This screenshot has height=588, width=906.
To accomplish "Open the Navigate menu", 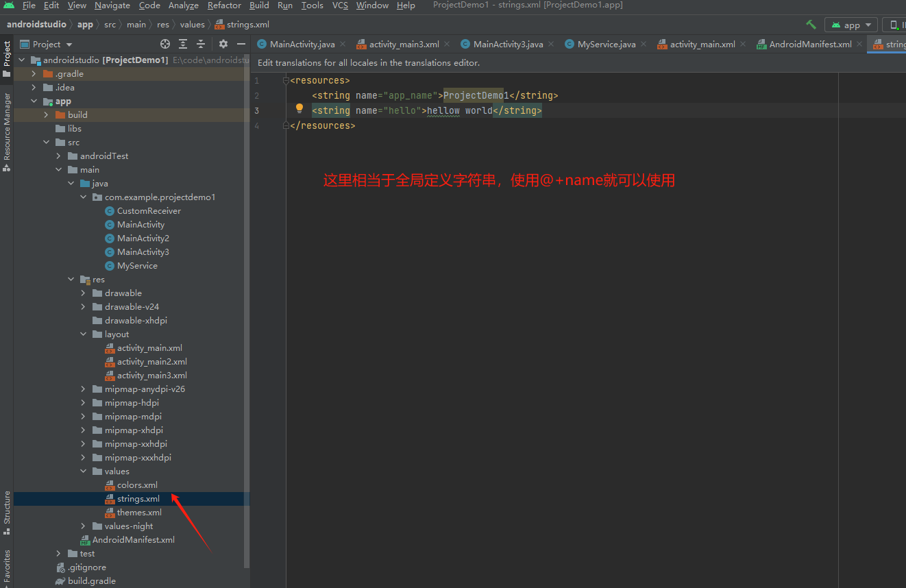I will point(112,5).
